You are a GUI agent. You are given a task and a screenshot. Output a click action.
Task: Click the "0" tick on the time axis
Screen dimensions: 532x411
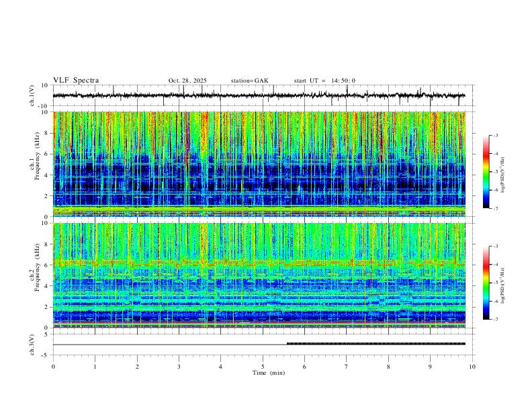point(53,367)
